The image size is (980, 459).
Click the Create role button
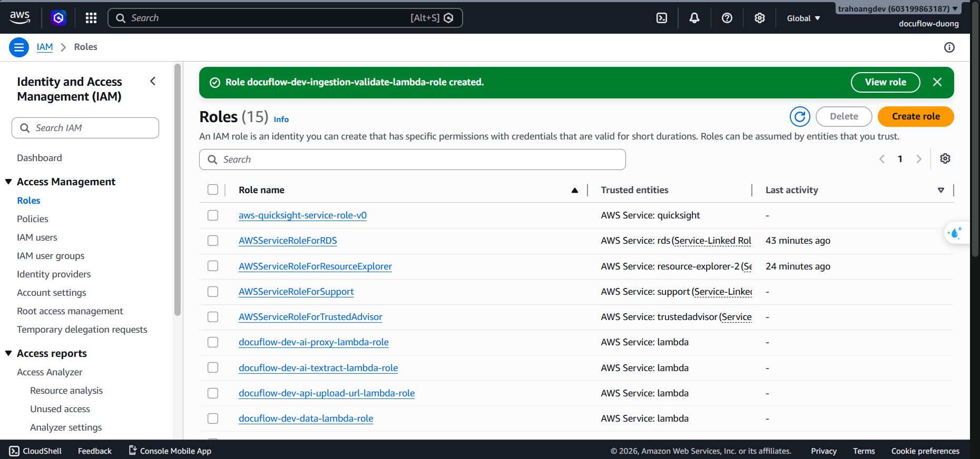point(916,116)
